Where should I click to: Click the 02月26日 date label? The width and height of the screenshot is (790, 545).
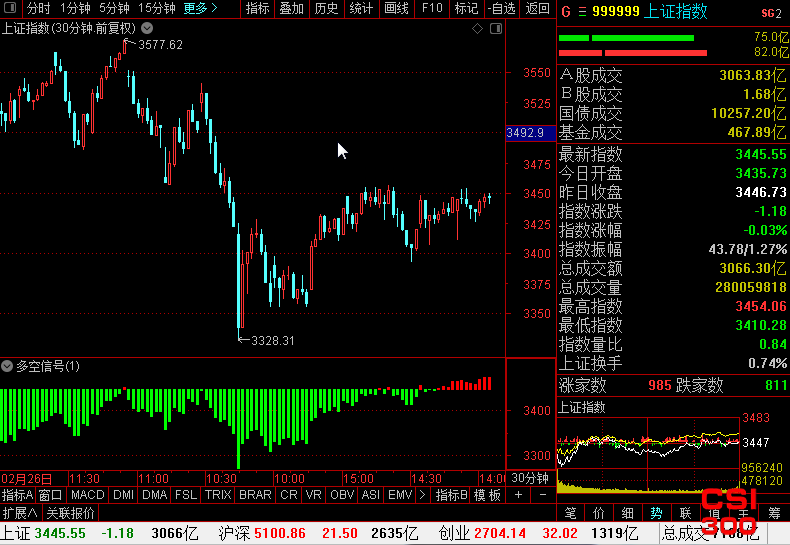click(x=27, y=478)
